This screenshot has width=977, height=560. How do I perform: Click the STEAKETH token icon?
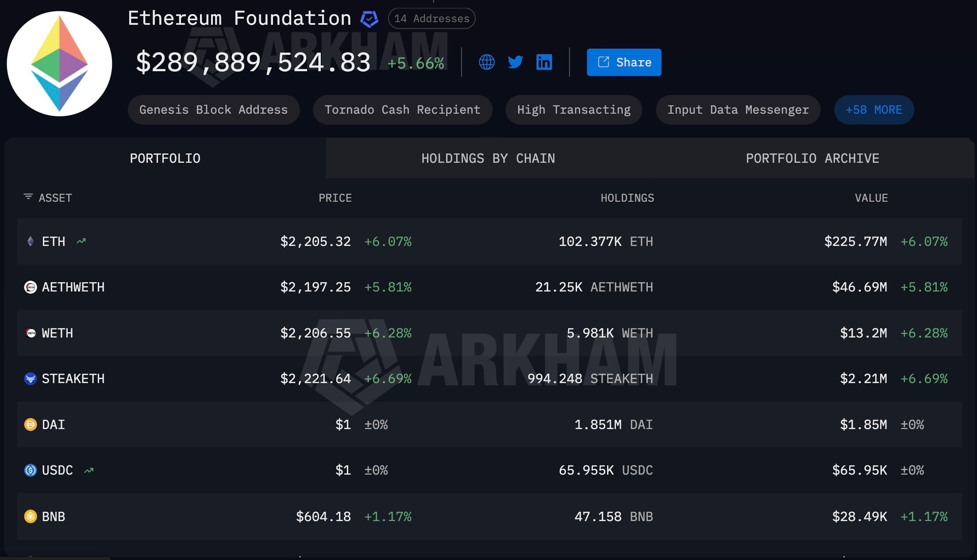[x=30, y=379]
